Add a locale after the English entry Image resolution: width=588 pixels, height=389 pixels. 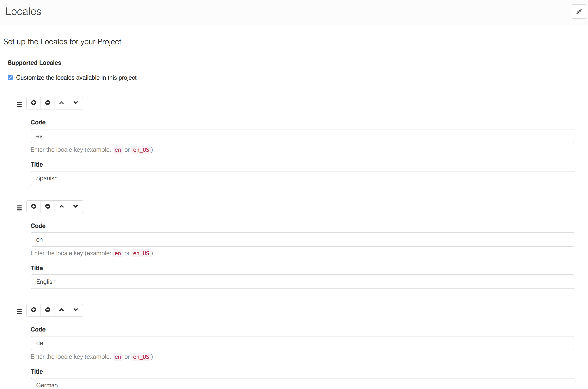34,206
